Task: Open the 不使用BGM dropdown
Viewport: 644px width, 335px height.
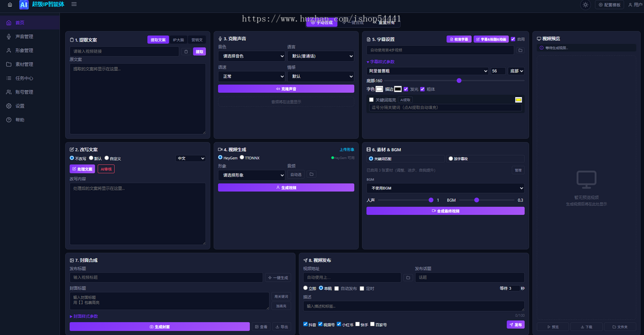Action: point(445,188)
